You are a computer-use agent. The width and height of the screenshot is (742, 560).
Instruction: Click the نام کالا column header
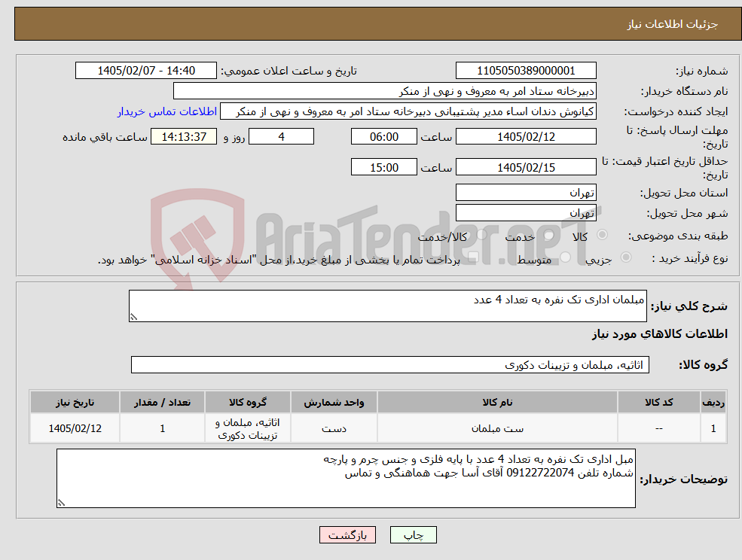pyautogui.click(x=497, y=402)
